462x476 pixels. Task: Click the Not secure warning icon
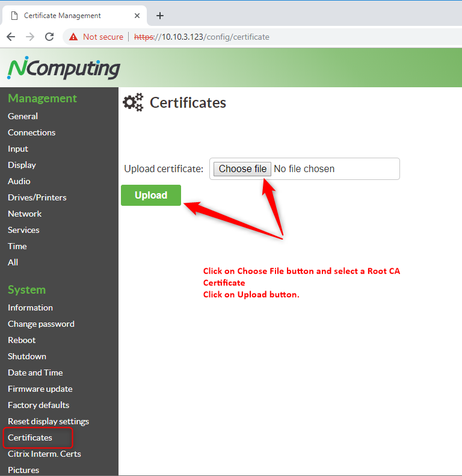click(73, 37)
